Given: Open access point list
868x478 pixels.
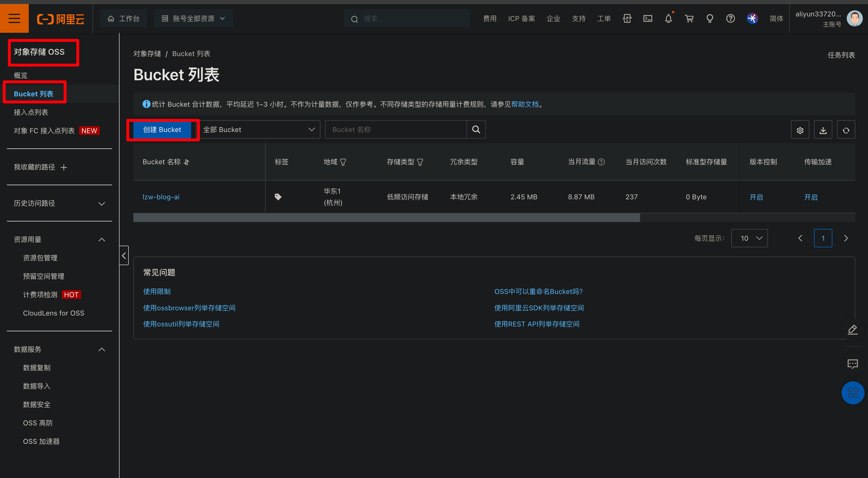Looking at the screenshot, I should pyautogui.click(x=31, y=112).
